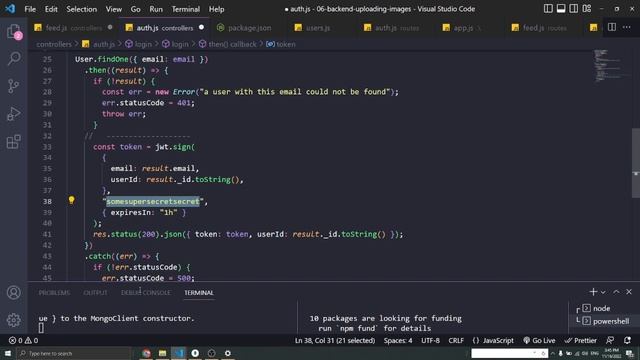Click auth.js breadcrumb
Screen dimensions: 640x360
tap(98, 44)
